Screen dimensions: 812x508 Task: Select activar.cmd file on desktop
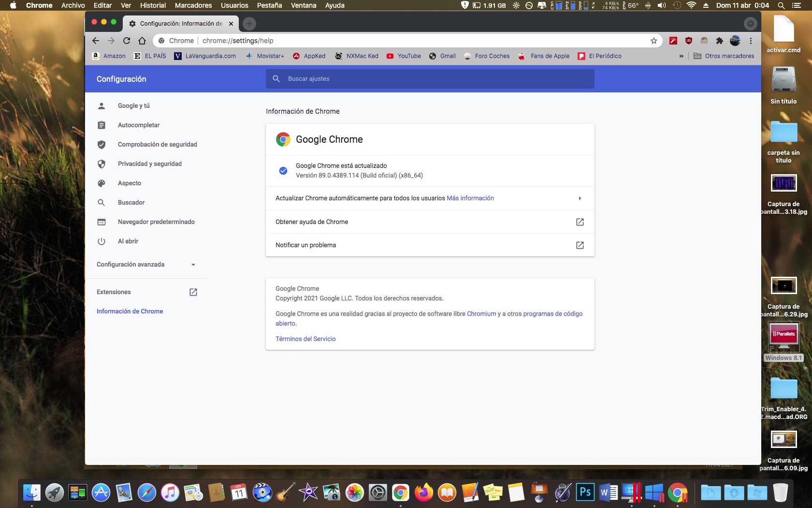[x=783, y=34]
